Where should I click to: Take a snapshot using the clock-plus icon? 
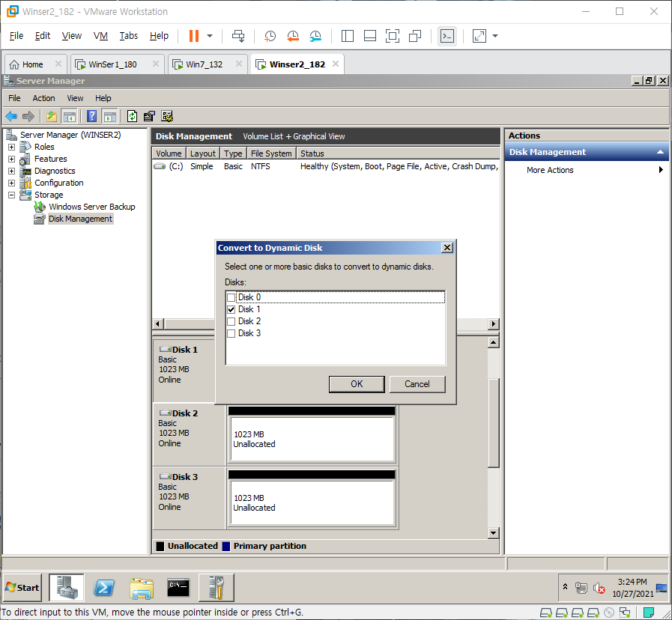[x=270, y=36]
